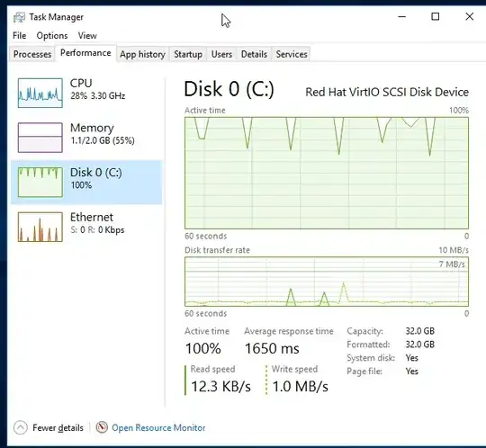Go to the Users tab

pyautogui.click(x=221, y=54)
